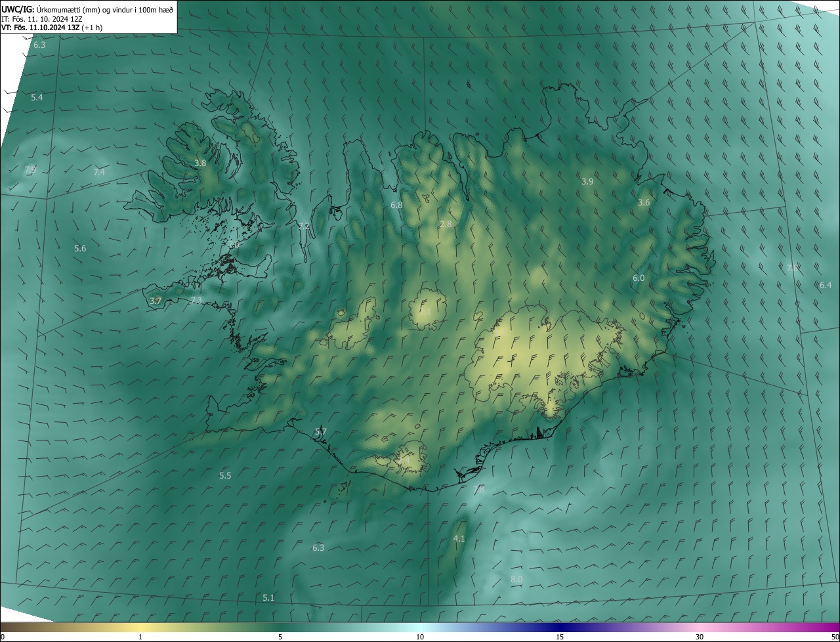The image size is (840, 642).
Task: Click the color scale label 30
Action: (700, 637)
